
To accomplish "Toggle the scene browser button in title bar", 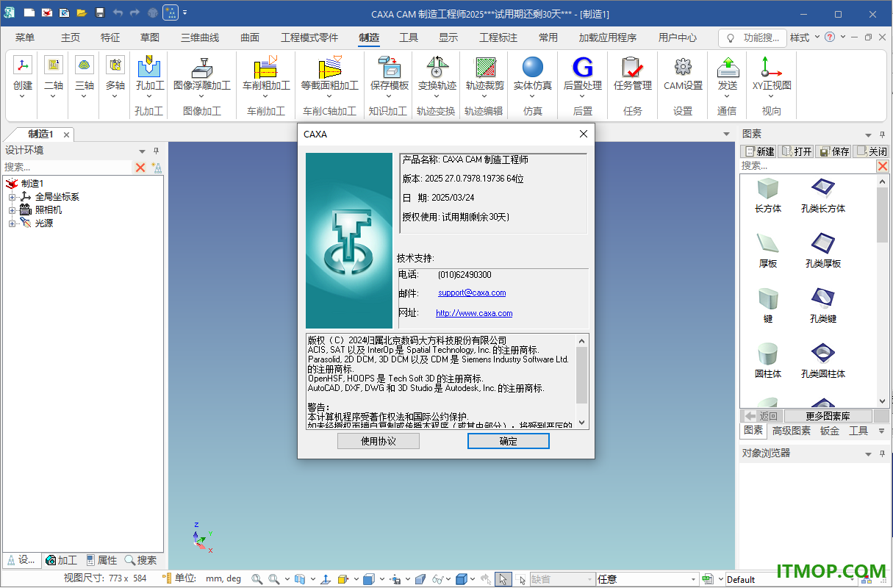I will click(170, 13).
